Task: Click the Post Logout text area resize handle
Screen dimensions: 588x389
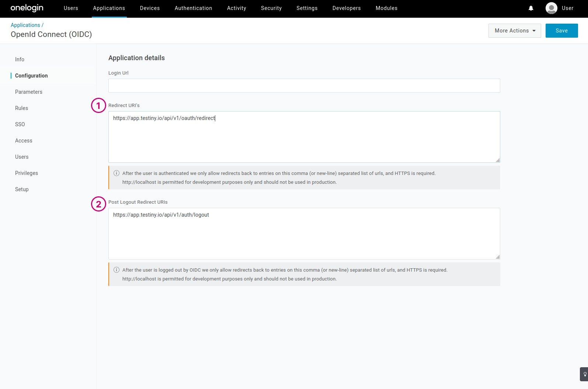Action: 498,257
